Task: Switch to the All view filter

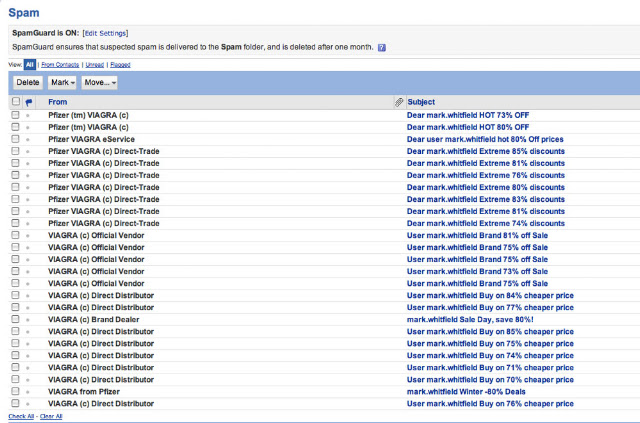Action: click(x=30, y=65)
